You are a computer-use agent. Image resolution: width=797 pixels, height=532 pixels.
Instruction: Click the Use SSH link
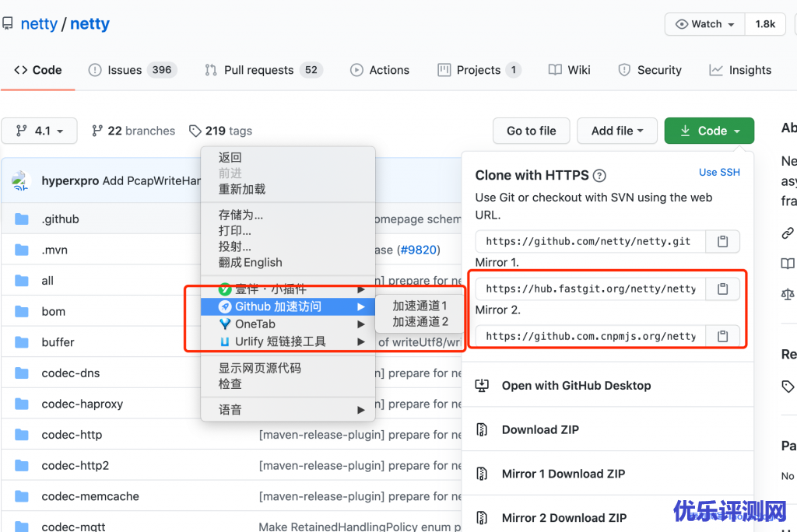[x=719, y=173]
